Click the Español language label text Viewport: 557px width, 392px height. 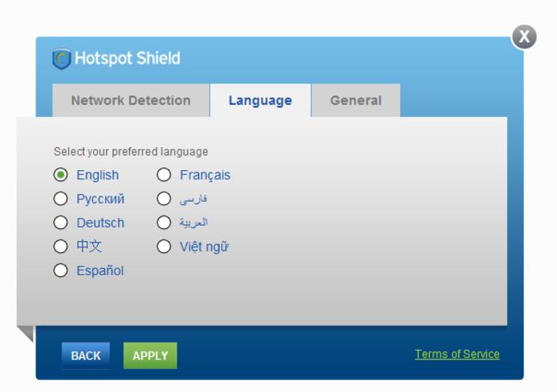100,271
